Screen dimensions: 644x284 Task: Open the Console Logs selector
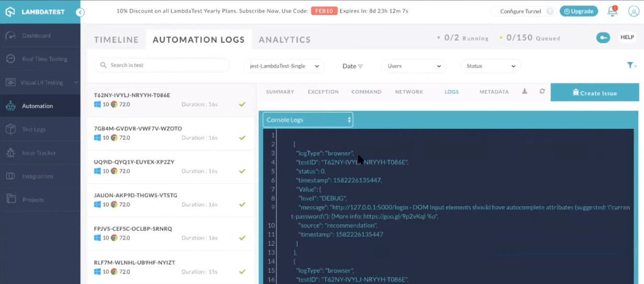[x=307, y=120]
